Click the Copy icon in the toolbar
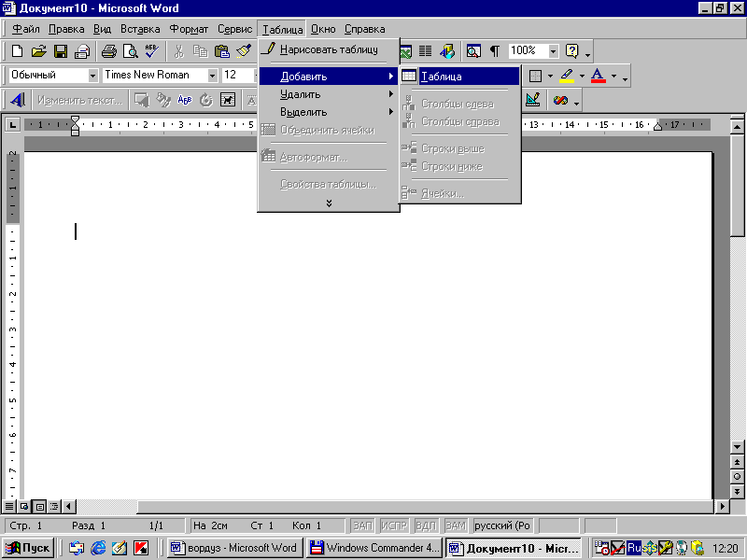This screenshot has width=747, height=560. (x=201, y=51)
